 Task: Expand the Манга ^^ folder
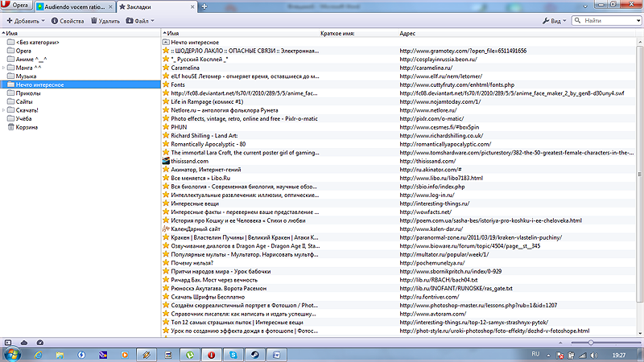point(4,68)
